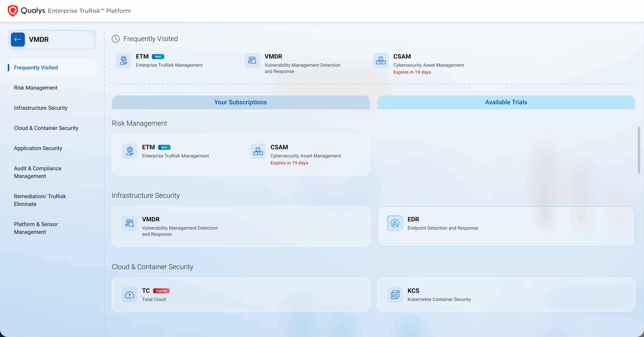Screen dimensions: 644x337
Task: Click the VMDR label in the sidebar header
Action: [x=39, y=39]
